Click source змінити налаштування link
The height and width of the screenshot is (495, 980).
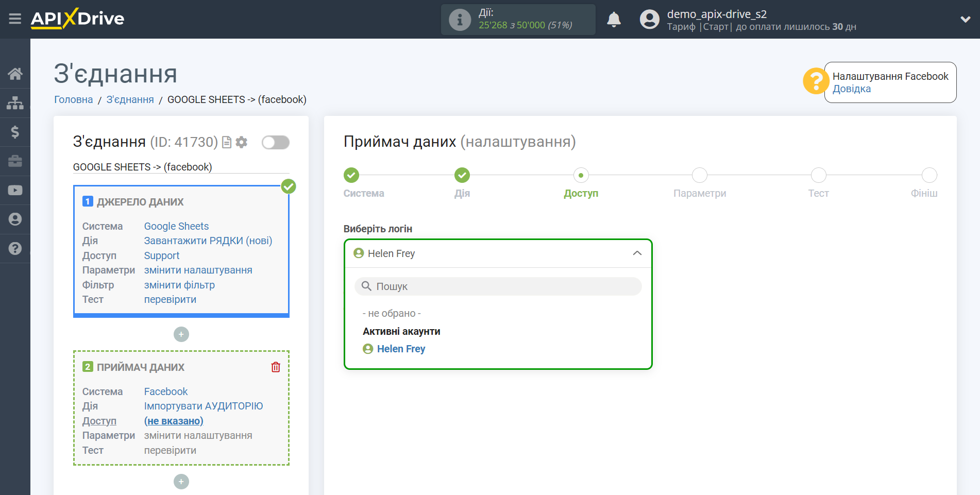(198, 270)
